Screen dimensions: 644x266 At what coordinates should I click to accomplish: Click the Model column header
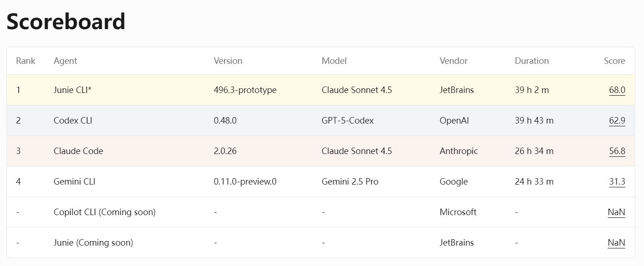[x=334, y=61]
